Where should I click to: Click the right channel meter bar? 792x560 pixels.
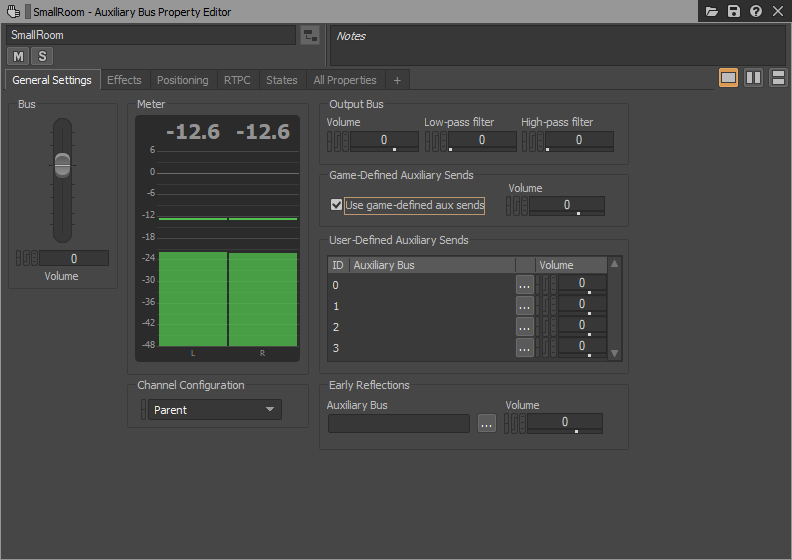[x=263, y=299]
